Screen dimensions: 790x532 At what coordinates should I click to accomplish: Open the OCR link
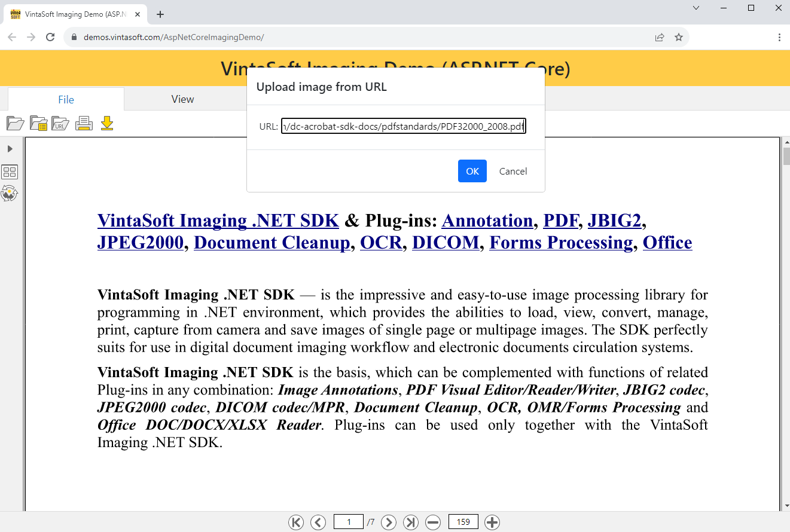pos(381,242)
